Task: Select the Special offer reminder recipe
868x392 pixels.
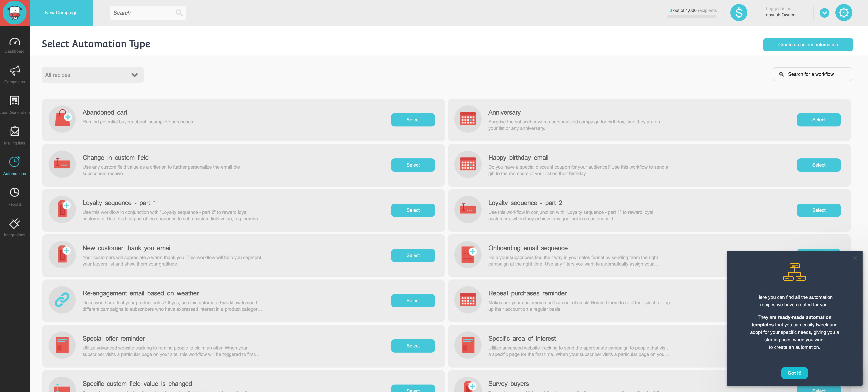Action: [413, 345]
